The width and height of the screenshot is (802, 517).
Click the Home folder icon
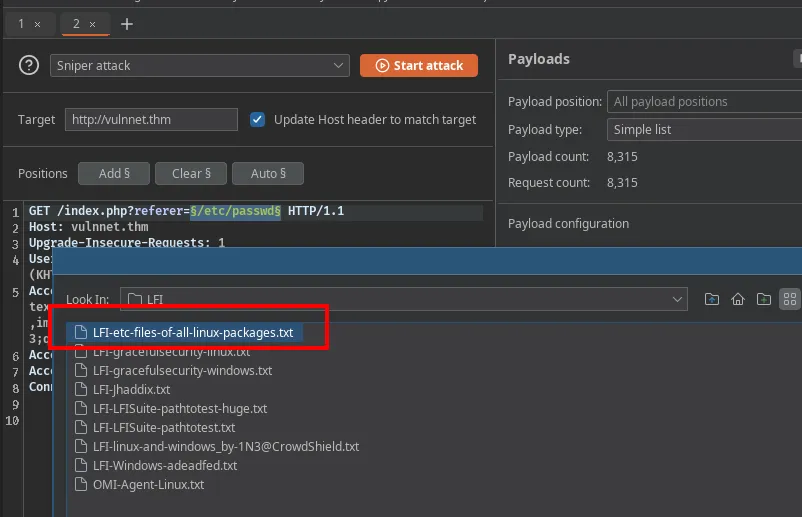click(738, 299)
